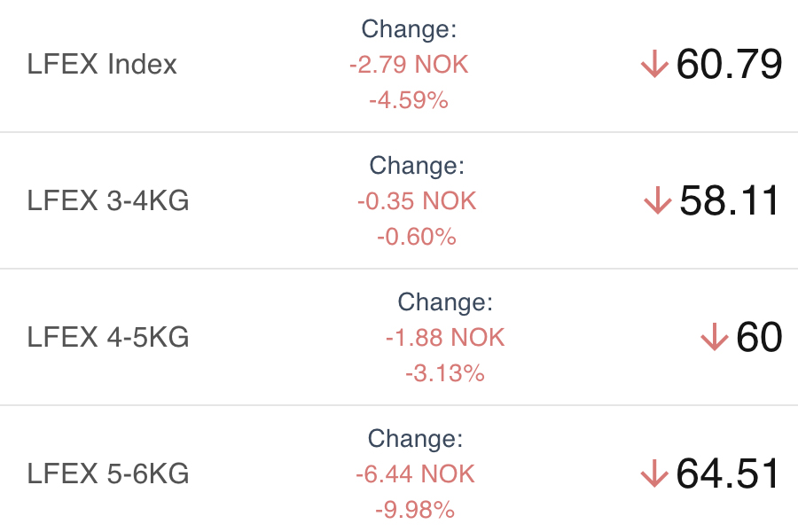Screen dimensions: 798x532
Task: Click the 64.51 price value
Action: point(729,474)
